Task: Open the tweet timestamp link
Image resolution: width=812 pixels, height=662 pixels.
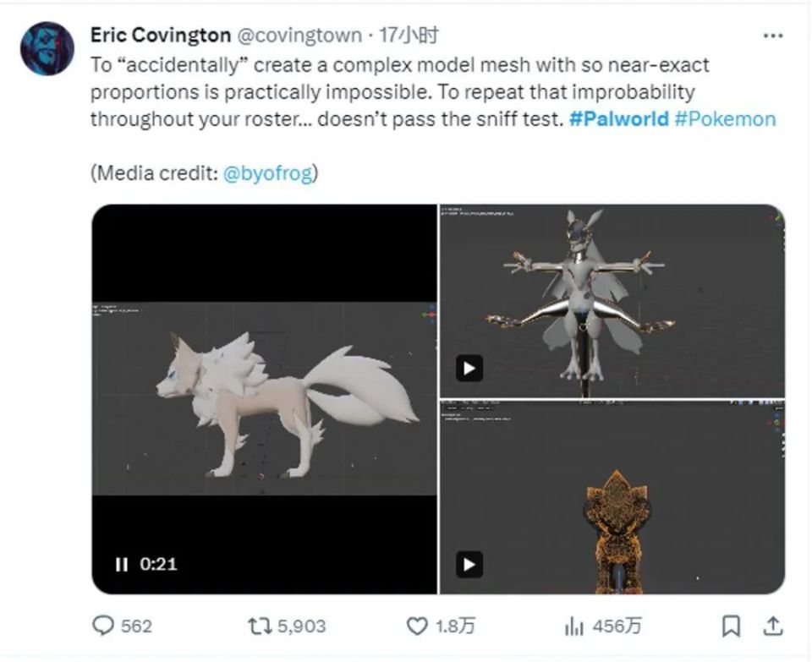Action: pos(409,36)
